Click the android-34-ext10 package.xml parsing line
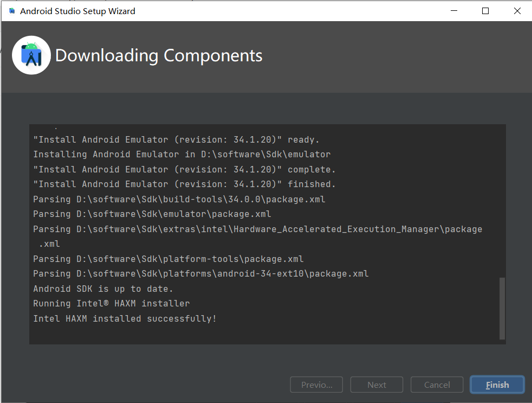Screen dimensions: 532x403 pyautogui.click(x=201, y=274)
